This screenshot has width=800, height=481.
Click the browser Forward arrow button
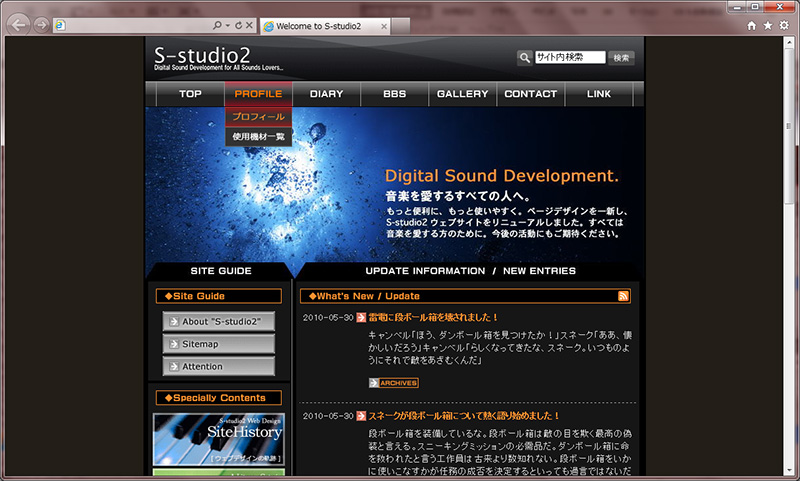click(42, 25)
